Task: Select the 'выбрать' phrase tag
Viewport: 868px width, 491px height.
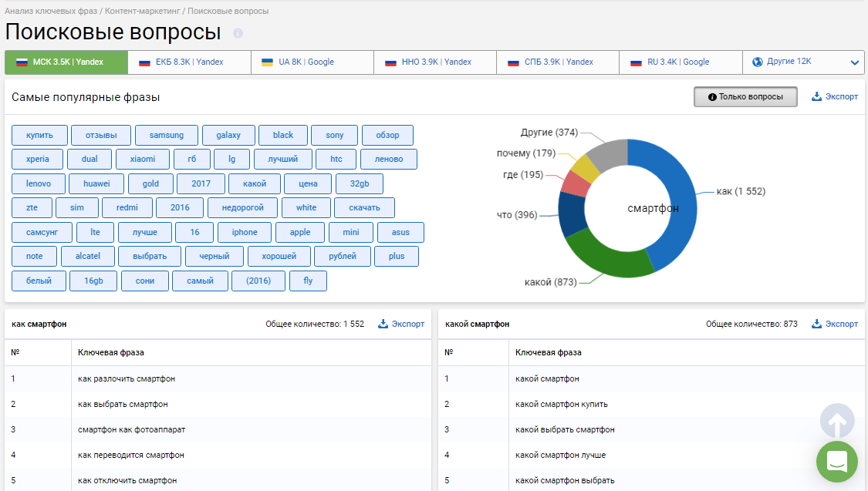Action: coord(150,257)
